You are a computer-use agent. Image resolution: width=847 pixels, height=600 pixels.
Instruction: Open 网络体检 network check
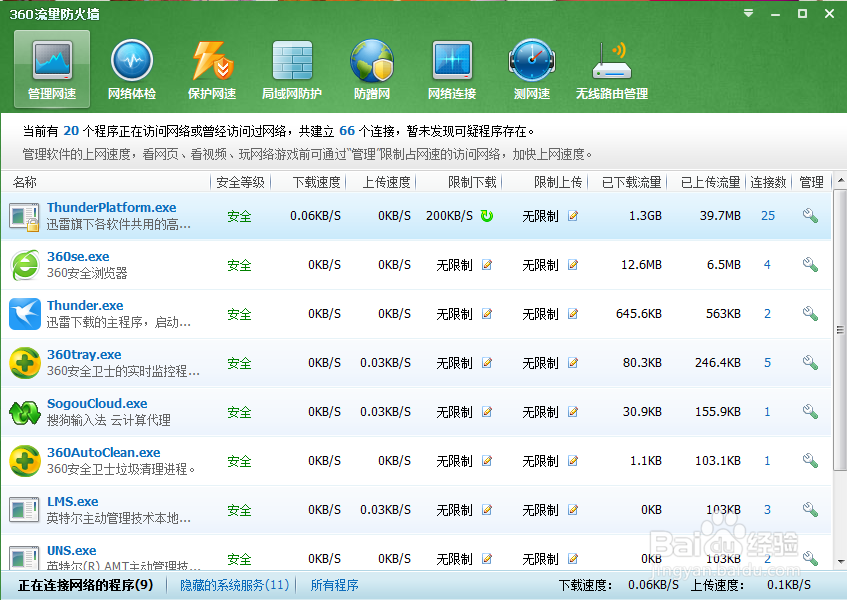[x=132, y=69]
